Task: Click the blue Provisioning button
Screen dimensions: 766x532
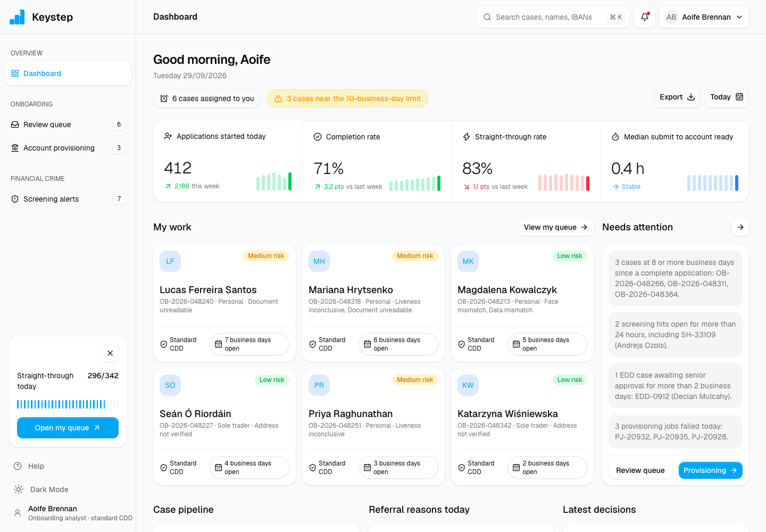Action: tap(710, 470)
